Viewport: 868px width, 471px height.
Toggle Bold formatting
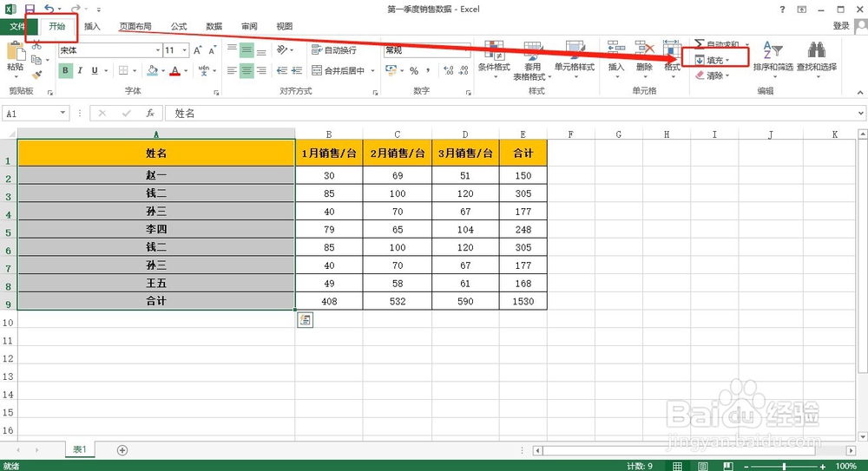point(65,70)
